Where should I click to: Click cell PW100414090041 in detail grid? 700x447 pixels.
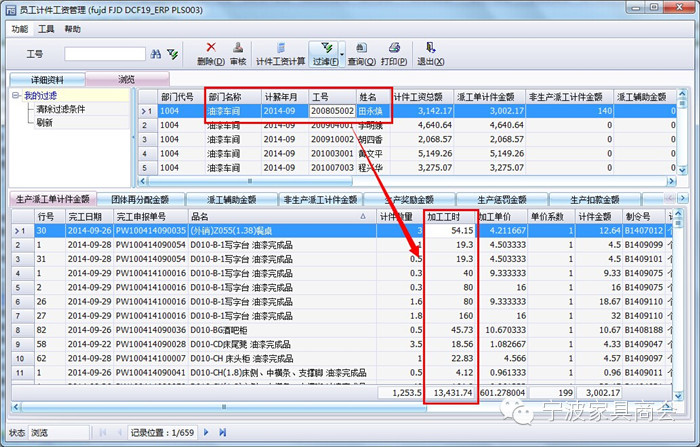(150, 372)
